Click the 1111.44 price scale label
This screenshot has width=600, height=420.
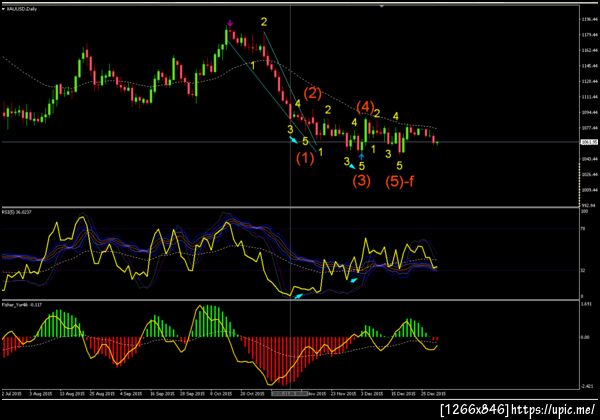(590, 97)
